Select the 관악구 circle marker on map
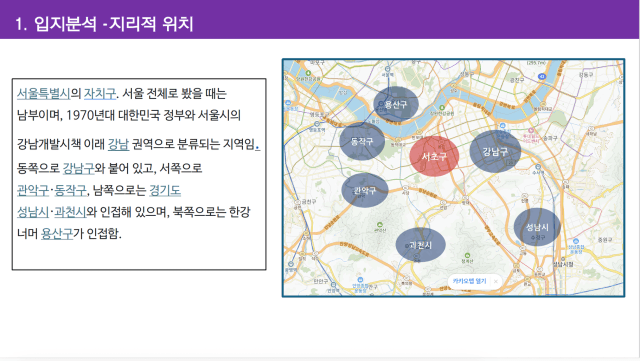 click(364, 190)
